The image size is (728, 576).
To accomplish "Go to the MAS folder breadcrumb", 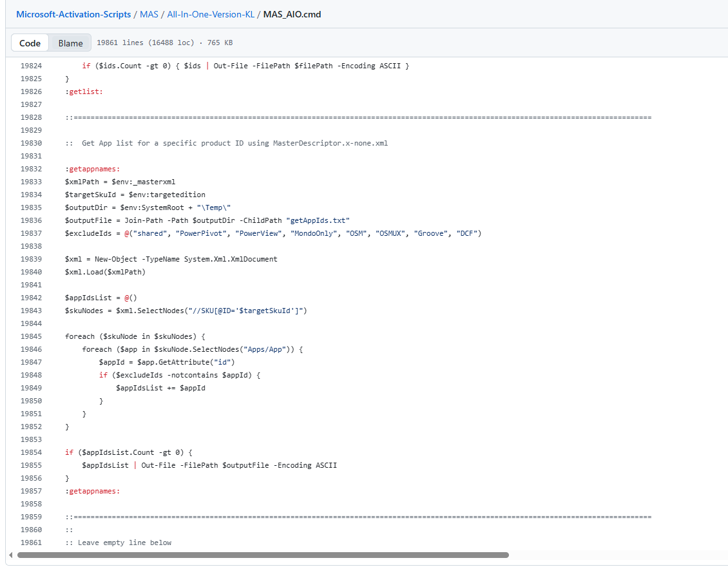I will 149,14.
